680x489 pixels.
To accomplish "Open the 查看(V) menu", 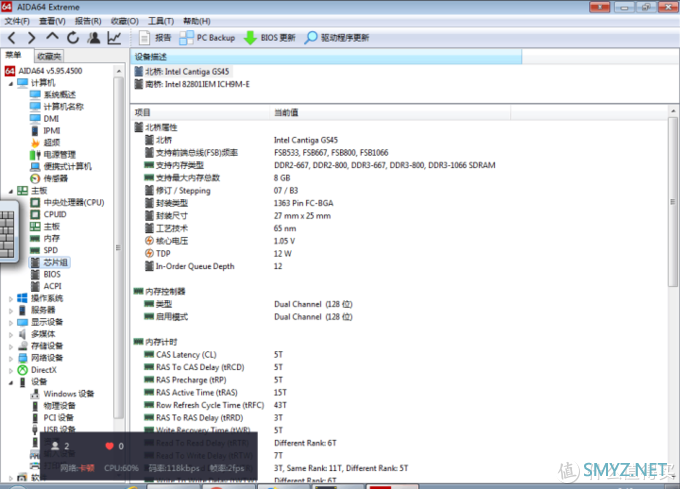I will 52,21.
